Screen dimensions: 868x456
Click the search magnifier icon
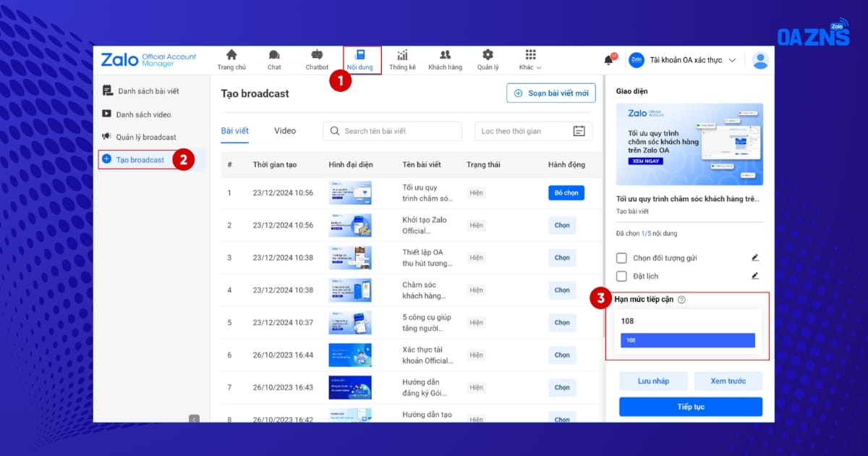click(x=335, y=131)
